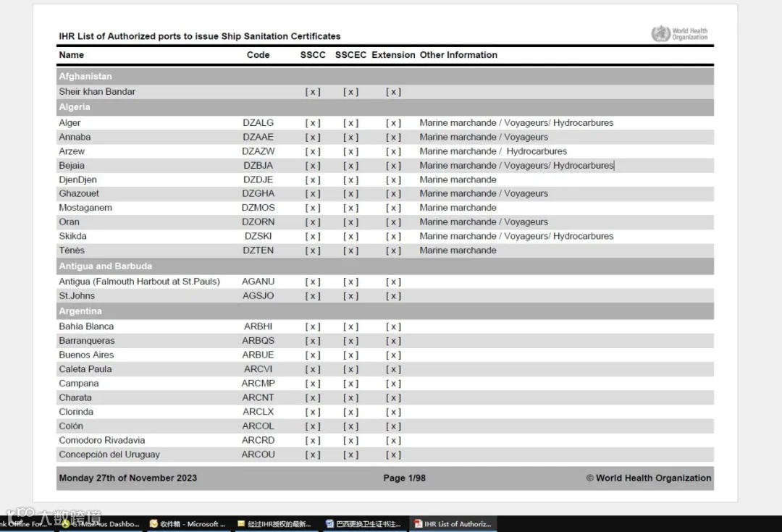The image size is (782, 532).
Task: Click the 'Other Information' column header
Action: coord(458,55)
